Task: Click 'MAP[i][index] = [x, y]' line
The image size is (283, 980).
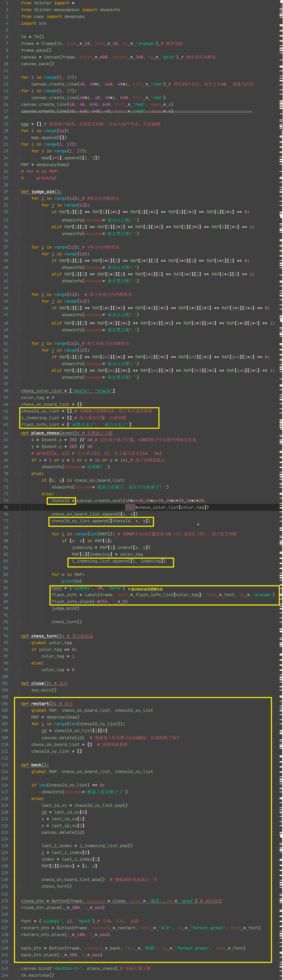Action: point(69,866)
